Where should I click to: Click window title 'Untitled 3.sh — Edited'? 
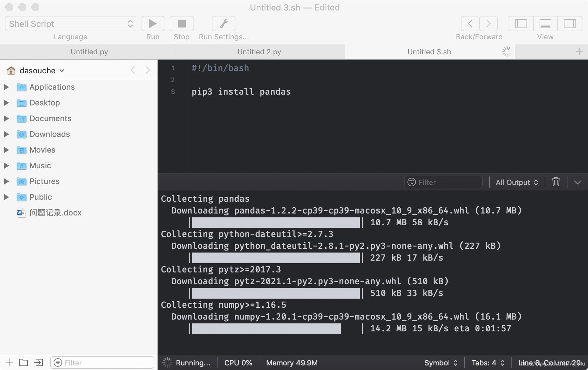(x=295, y=8)
